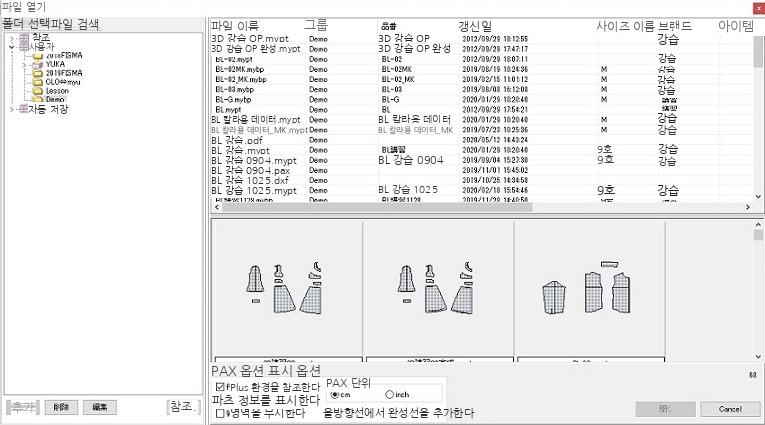This screenshot has width=765, height=425.
Task: Select file row BL 강습 1025.mypt
Action: coord(482,190)
